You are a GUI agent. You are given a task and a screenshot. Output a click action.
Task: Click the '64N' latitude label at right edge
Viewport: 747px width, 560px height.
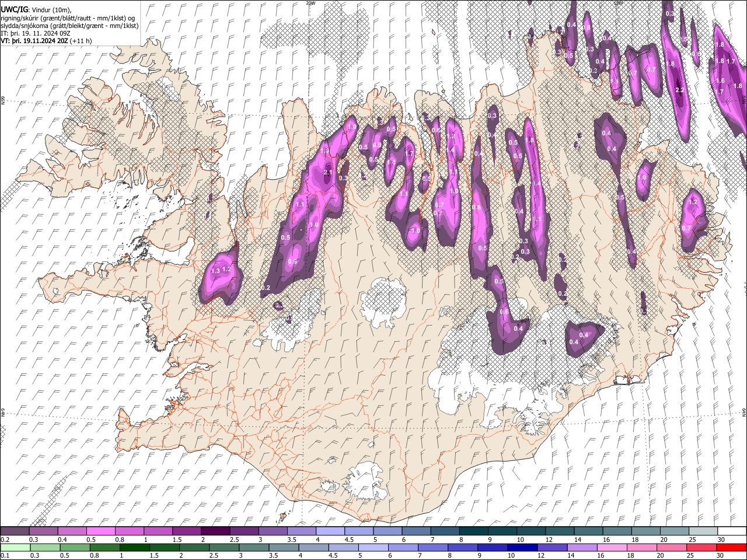[744, 412]
